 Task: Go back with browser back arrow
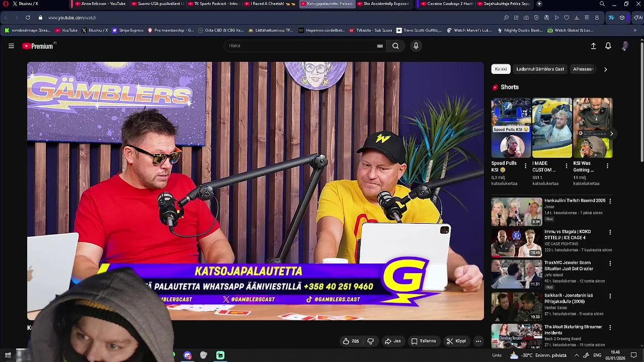click(x=6, y=18)
